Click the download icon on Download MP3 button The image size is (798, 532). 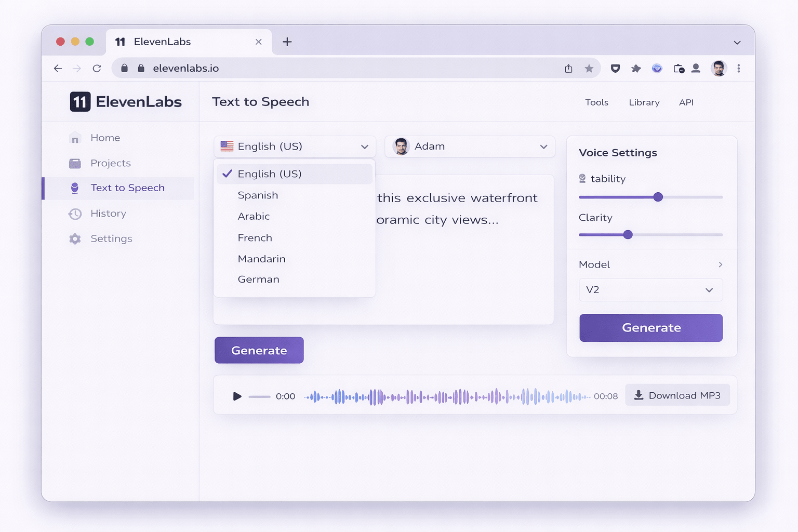point(638,395)
